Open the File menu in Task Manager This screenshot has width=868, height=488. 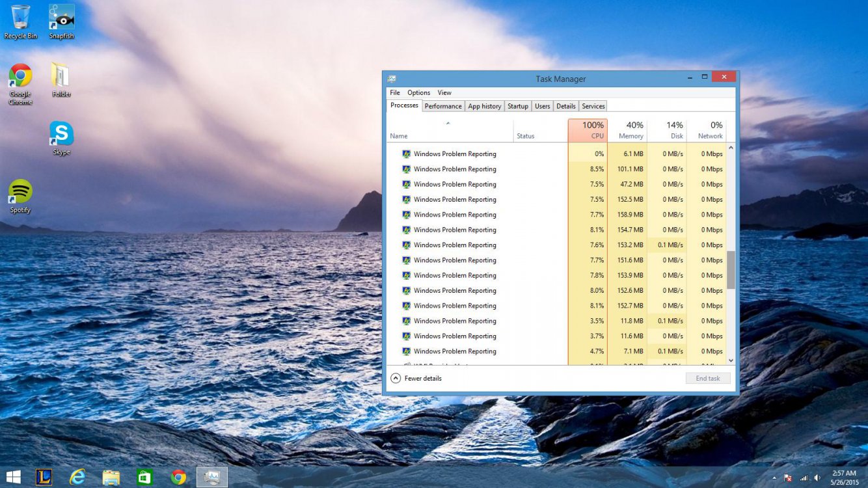[395, 92]
